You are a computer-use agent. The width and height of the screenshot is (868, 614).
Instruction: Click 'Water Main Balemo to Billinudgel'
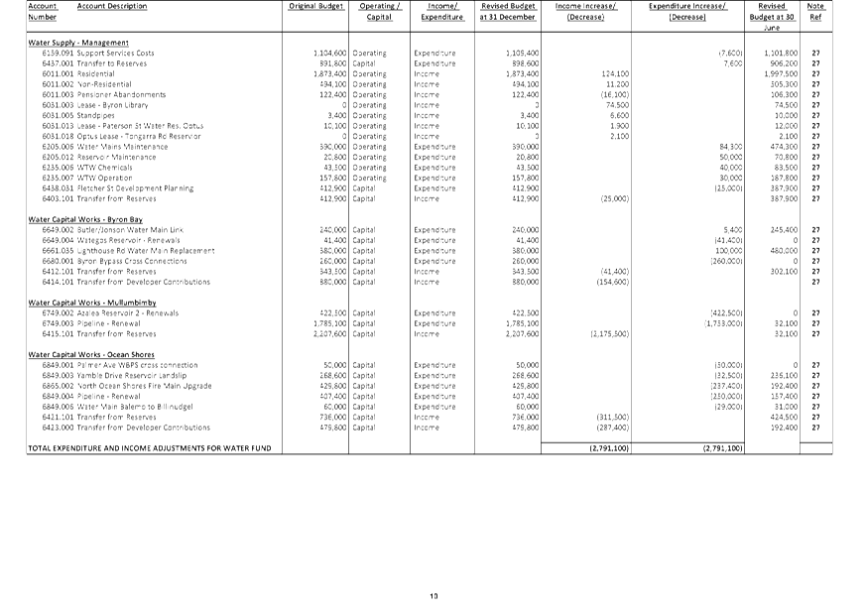click(135, 407)
